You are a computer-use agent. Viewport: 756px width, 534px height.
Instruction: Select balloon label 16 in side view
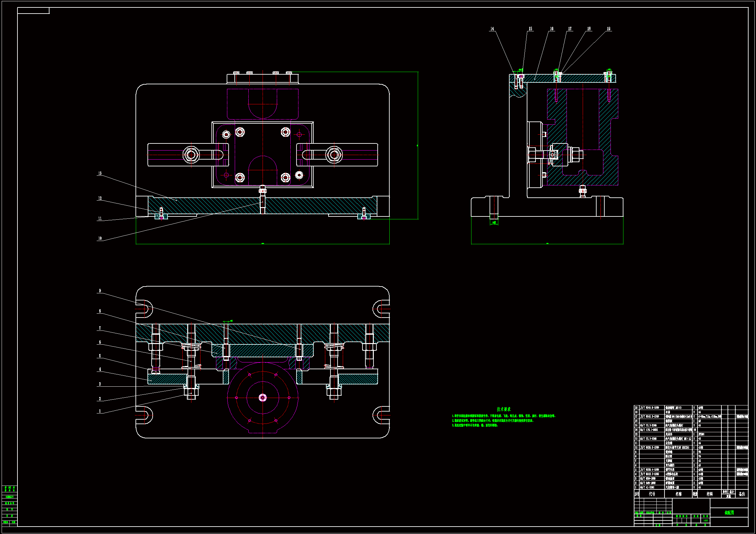coord(552,29)
